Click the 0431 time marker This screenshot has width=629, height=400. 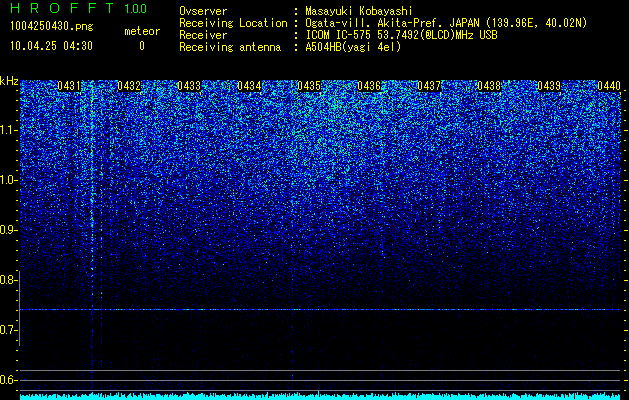tap(69, 86)
